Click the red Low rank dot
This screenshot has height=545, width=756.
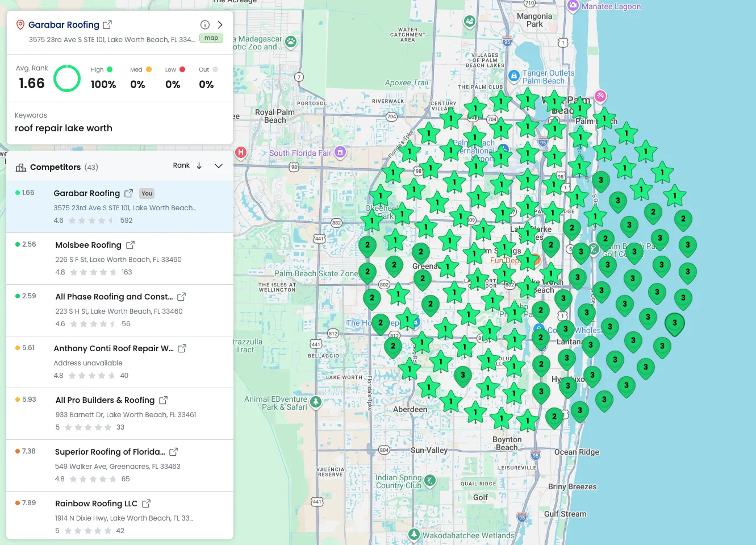click(x=182, y=69)
